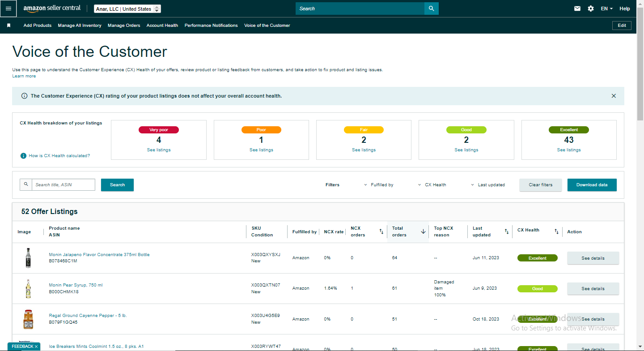
Task: Open Account Health page
Action: pos(162,26)
